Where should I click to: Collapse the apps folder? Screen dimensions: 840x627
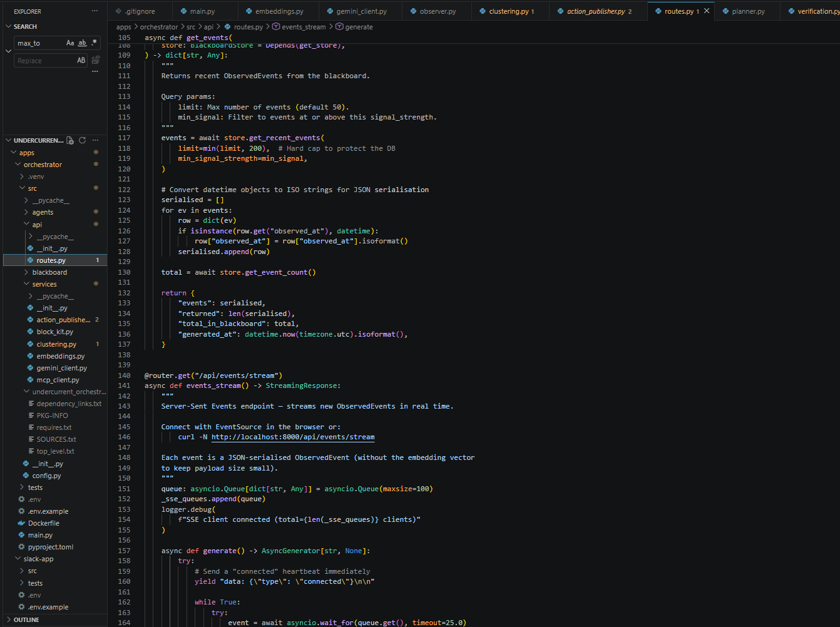point(26,153)
